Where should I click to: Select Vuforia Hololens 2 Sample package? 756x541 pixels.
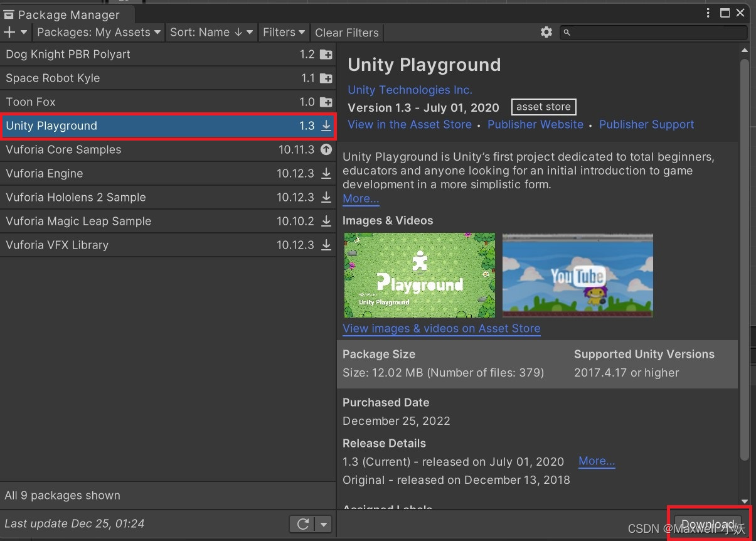[x=168, y=198]
